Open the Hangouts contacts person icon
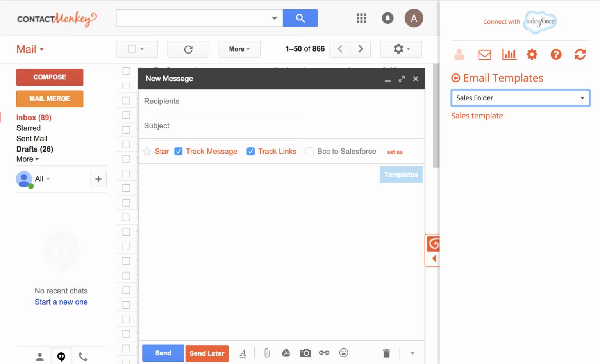Viewport: 600px width, 364px height. click(x=40, y=357)
